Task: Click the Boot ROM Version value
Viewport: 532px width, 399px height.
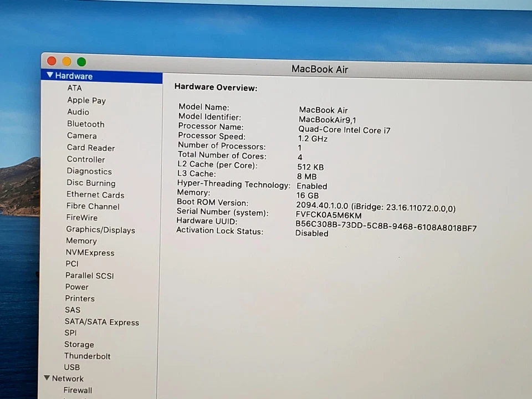Action: pyautogui.click(x=376, y=207)
